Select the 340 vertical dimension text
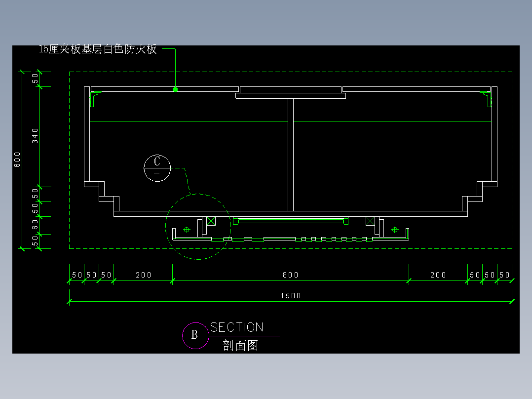This screenshot has height=399, width=532. 35,136
